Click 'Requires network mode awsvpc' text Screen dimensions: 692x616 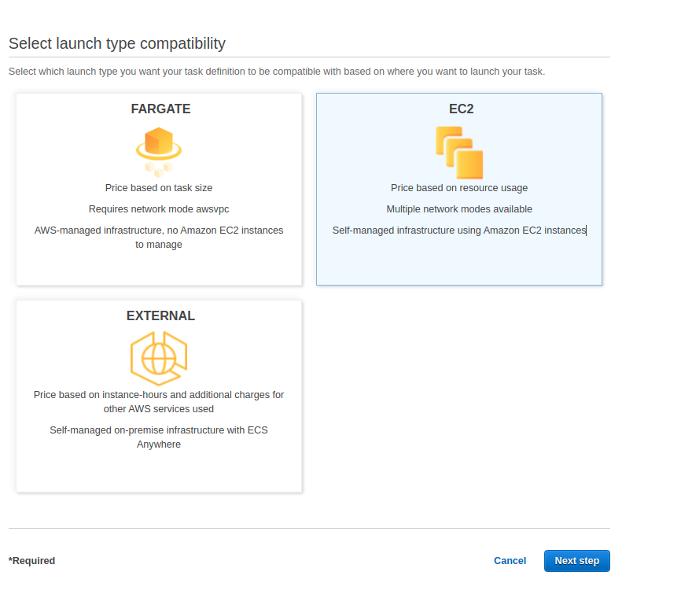pyautogui.click(x=159, y=209)
